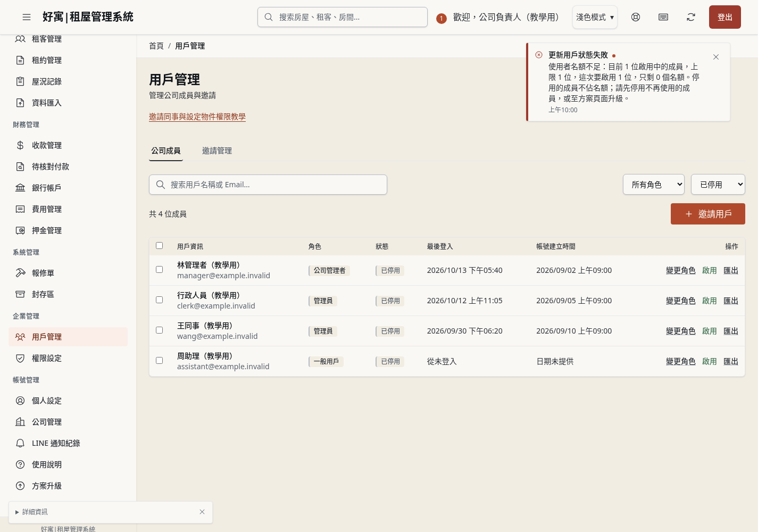Expand the 詳細資訊 disclosure panel
Viewport: 766px width, 532px height.
coord(32,512)
